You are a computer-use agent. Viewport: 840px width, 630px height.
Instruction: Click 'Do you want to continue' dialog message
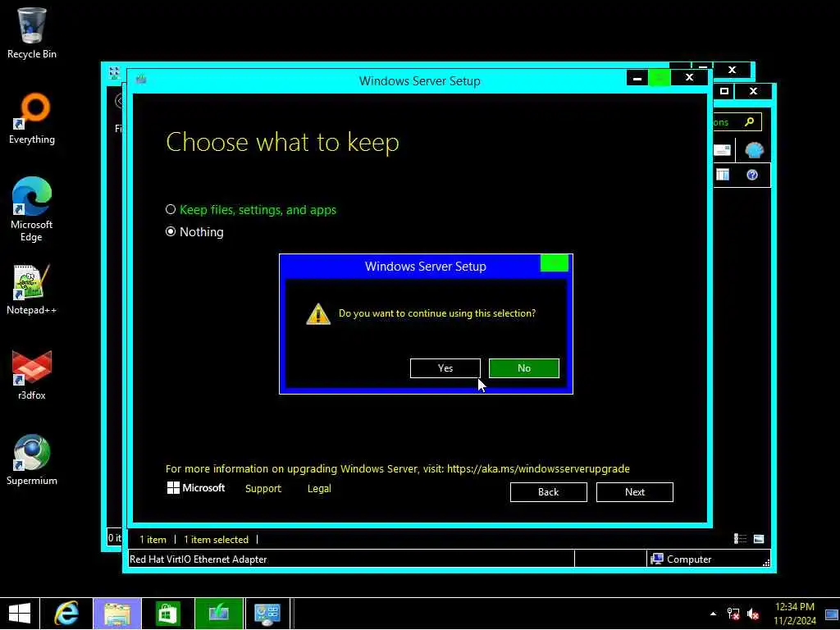[437, 313]
